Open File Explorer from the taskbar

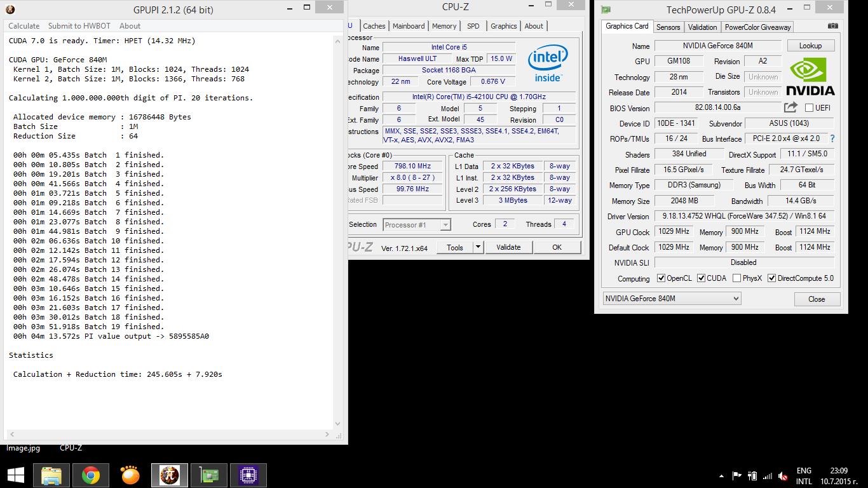tap(51, 475)
